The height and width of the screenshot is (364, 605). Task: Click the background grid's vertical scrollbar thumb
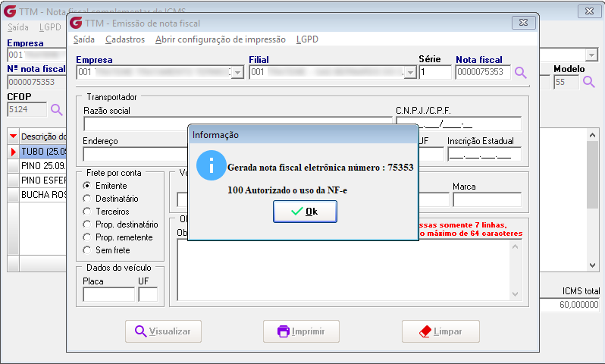coord(593,175)
